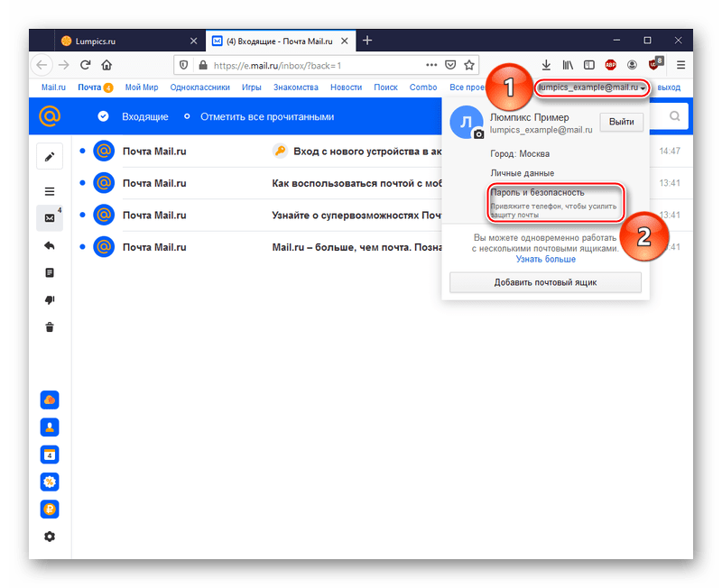Screen dimensions: 722x588
Task: Open the Inbox envelope folder icon
Action: (x=49, y=217)
